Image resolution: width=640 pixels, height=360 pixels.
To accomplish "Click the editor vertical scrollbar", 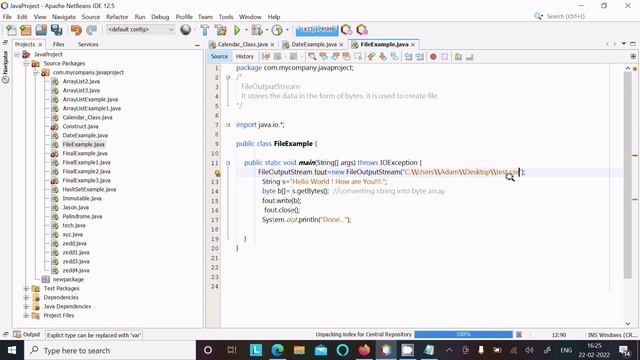I will pyautogui.click(x=628, y=176).
